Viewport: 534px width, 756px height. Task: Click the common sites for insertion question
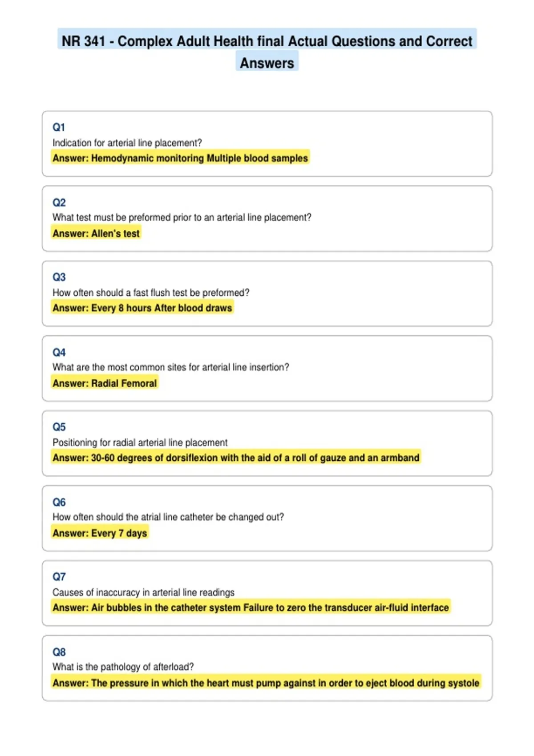pos(171,367)
